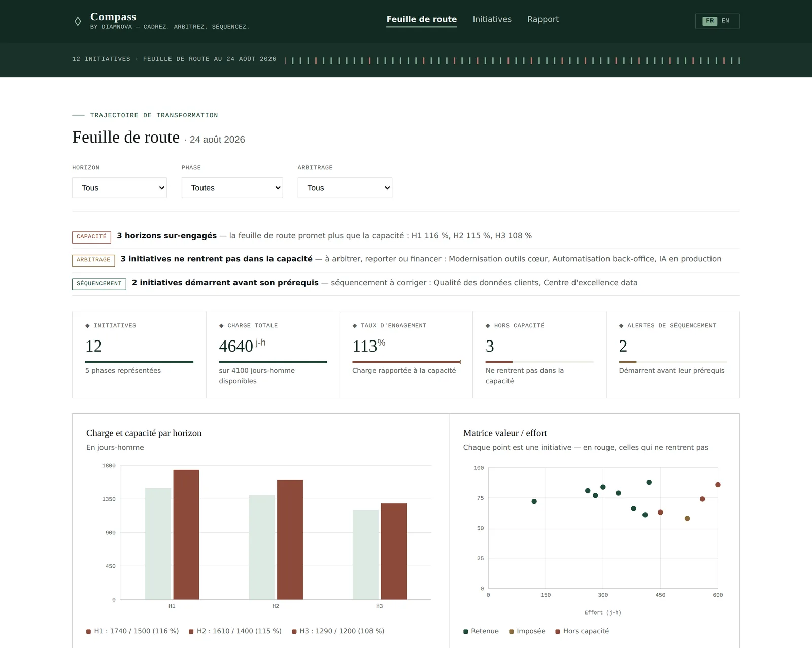Click the Compass brand title

pos(113,17)
